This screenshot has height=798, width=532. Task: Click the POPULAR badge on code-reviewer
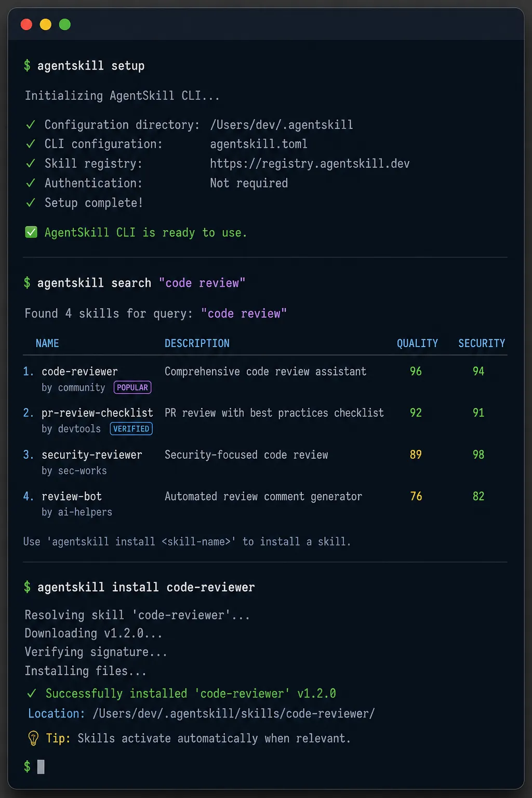132,388
